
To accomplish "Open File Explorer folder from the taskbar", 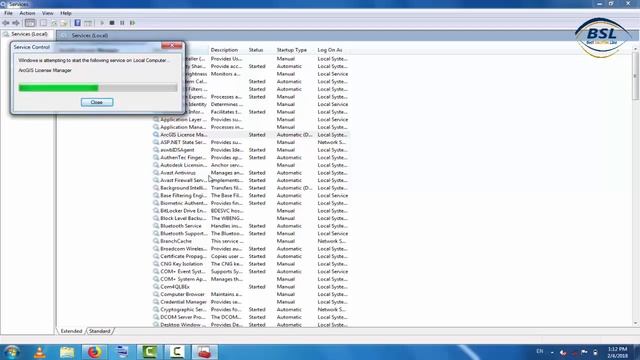I will [67, 352].
